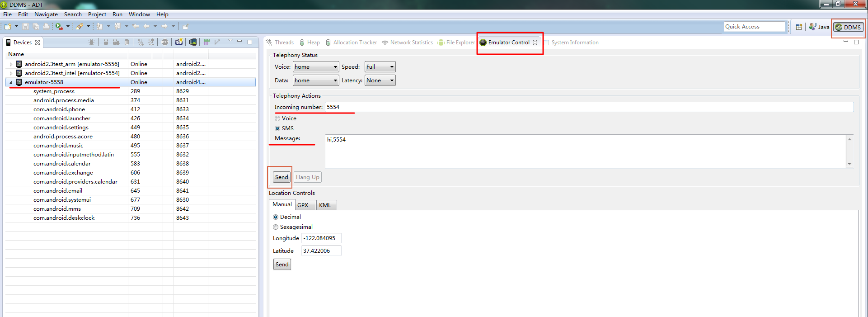Open the Data status dropdown

tap(316, 80)
